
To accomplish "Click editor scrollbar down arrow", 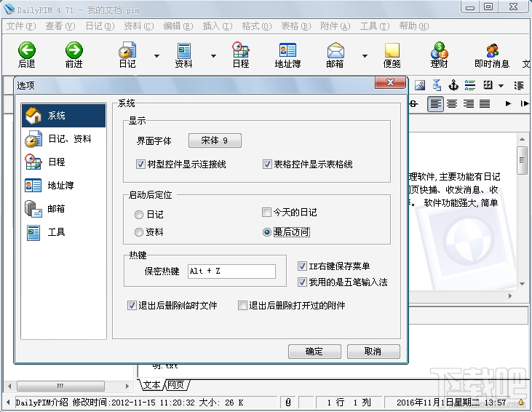I will pos(522,284).
